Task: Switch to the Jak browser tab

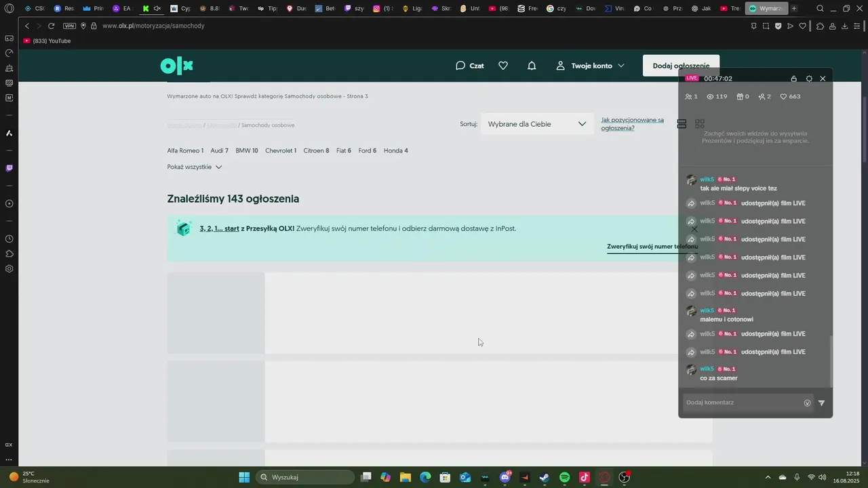Action: [701, 8]
